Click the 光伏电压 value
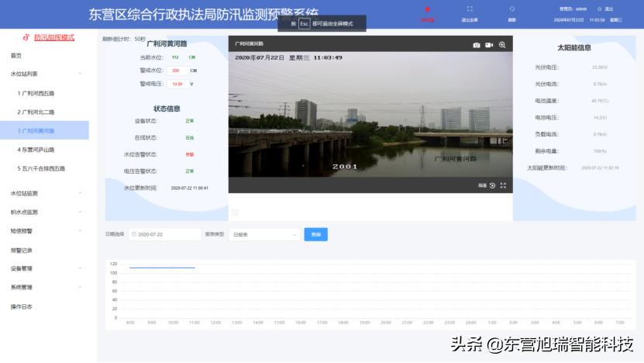The height and width of the screenshot is (363, 644). (600, 67)
